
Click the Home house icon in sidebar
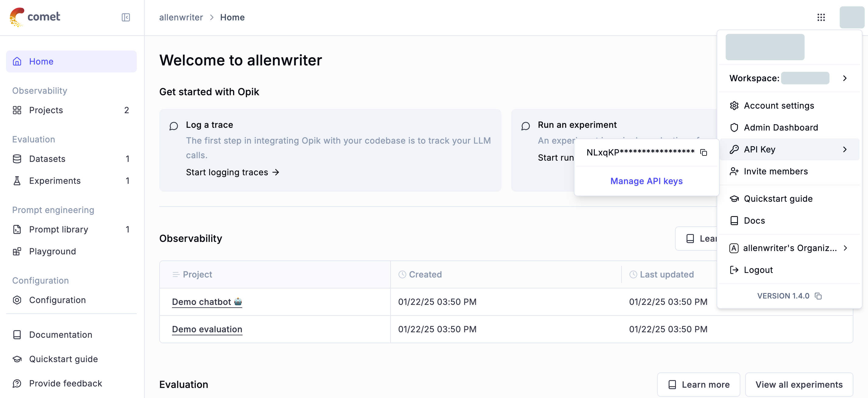[x=17, y=61]
